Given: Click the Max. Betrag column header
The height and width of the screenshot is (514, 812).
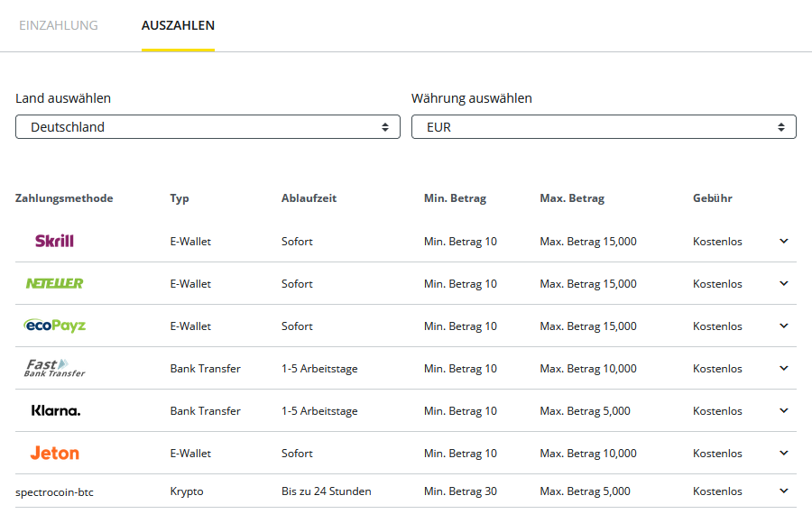Looking at the screenshot, I should pyautogui.click(x=572, y=198).
